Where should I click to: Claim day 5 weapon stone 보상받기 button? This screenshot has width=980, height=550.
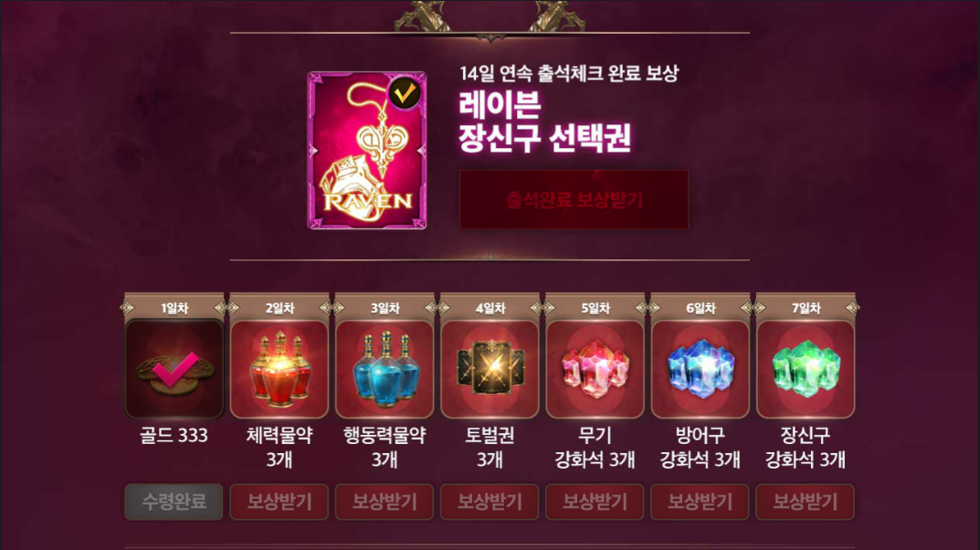595,502
